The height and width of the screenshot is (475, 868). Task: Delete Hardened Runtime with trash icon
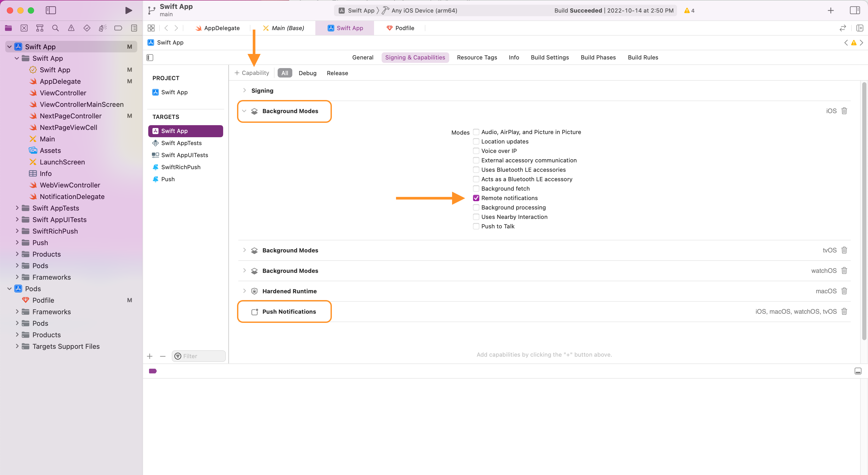[844, 291]
